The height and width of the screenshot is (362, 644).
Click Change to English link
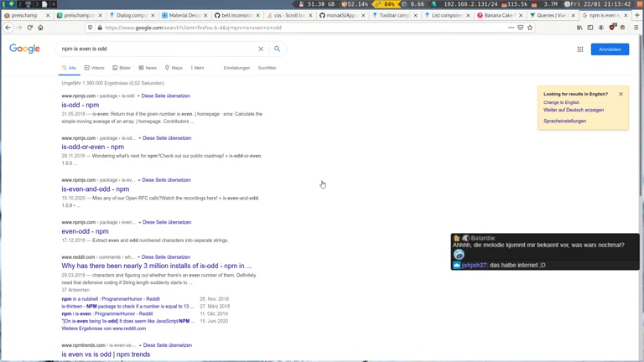561,102
